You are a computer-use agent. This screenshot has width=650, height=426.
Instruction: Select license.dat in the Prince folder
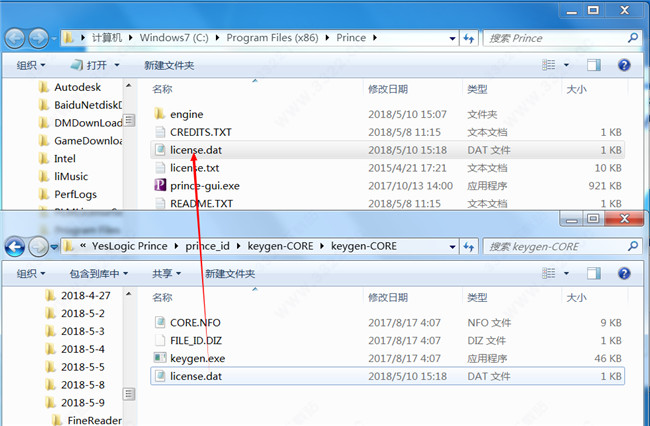pyautogui.click(x=387, y=150)
